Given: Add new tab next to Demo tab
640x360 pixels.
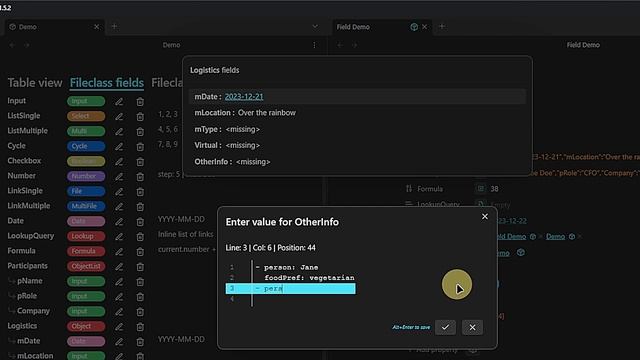Looking at the screenshot, I should (114, 27).
